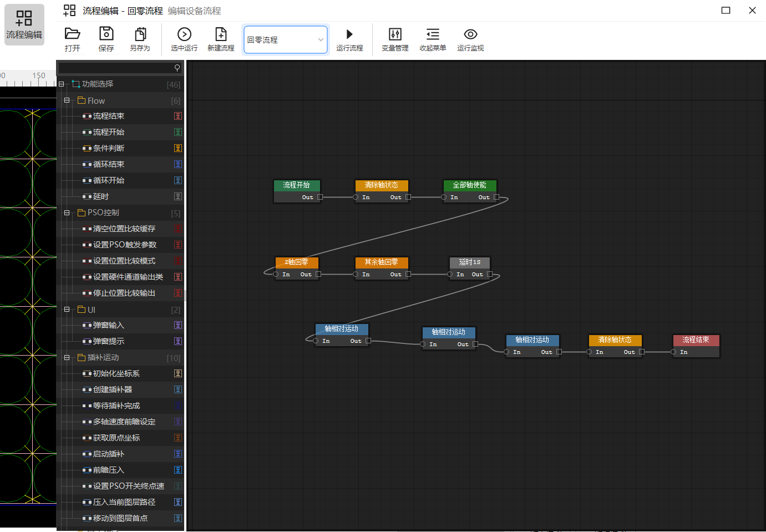Click the icon beside 设置硬件通道输出类 row
The height and width of the screenshot is (532, 766).
pyautogui.click(x=178, y=277)
